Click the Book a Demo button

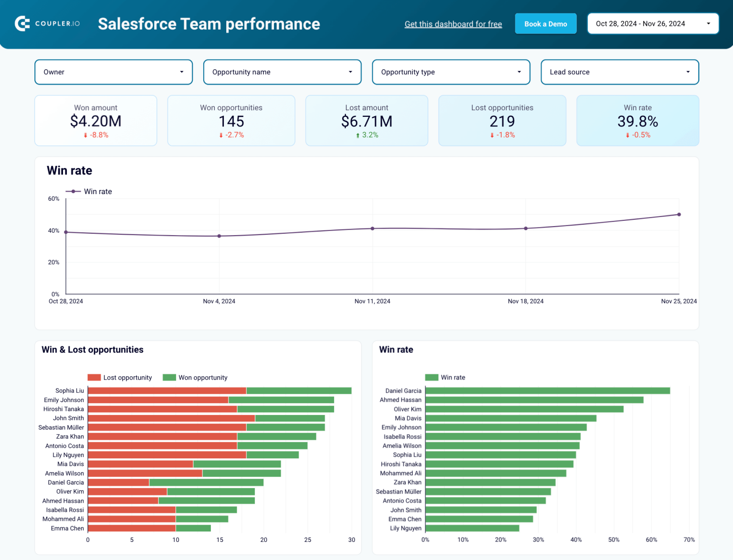(545, 23)
